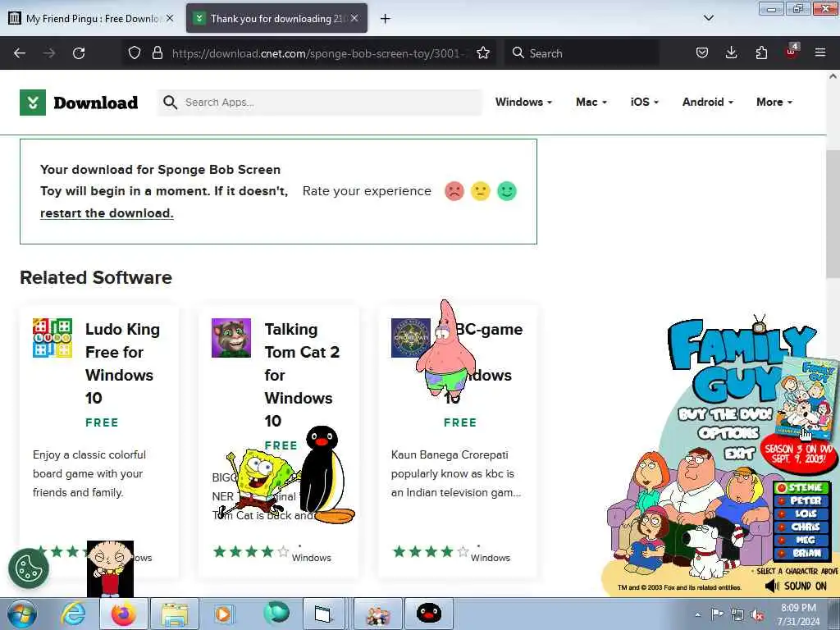Open Windows Media Player taskbar icon
The image size is (840, 630).
(x=223, y=614)
